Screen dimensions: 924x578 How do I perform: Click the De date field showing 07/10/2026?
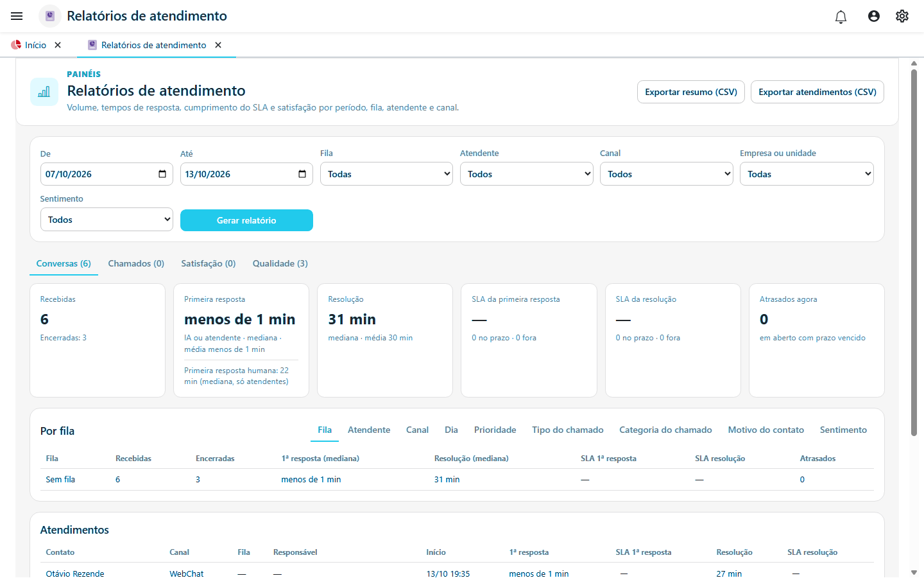(107, 174)
